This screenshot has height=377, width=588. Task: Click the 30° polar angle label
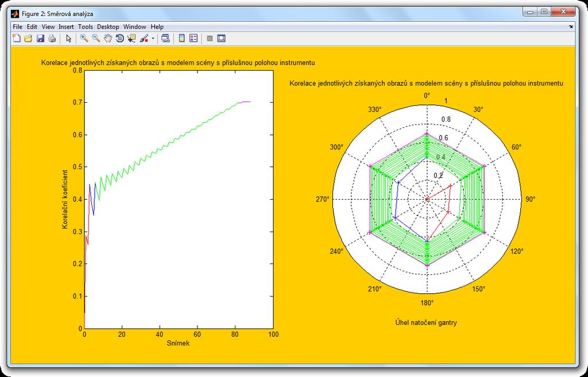478,110
